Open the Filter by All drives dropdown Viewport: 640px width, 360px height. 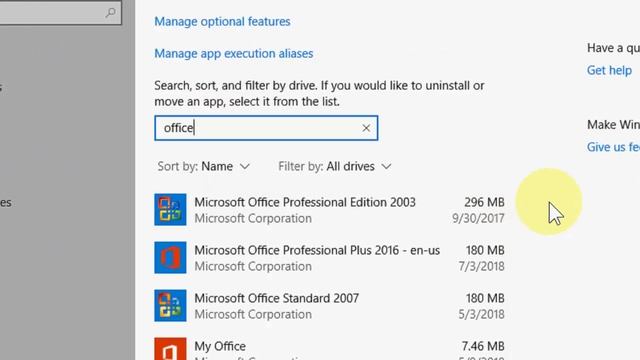point(335,167)
